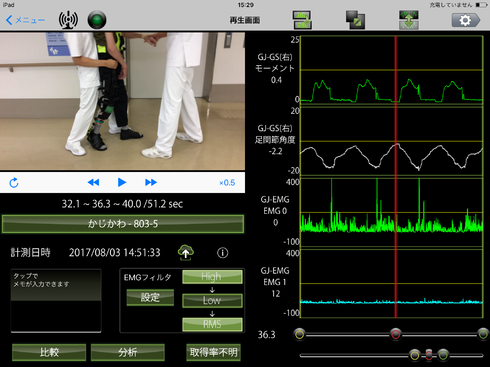The width and height of the screenshot is (490, 367).
Task: Restart playback with the reload icon
Action: click(x=14, y=183)
